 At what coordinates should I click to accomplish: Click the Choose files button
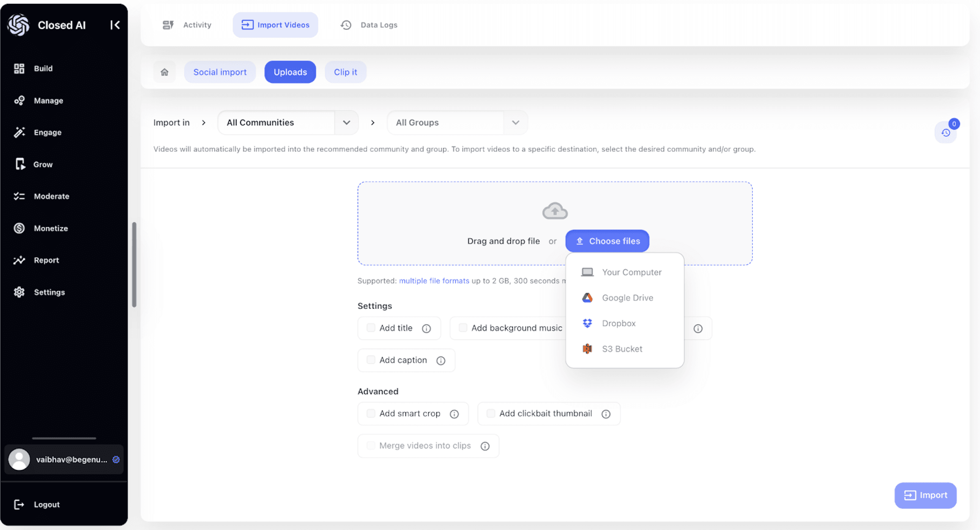607,241
